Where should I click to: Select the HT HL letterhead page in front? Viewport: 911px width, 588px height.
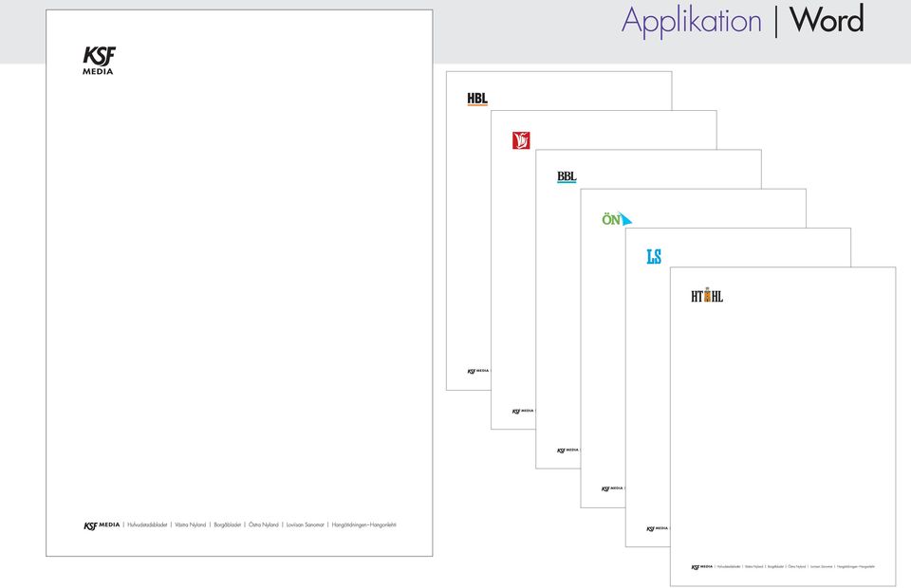coord(783,427)
